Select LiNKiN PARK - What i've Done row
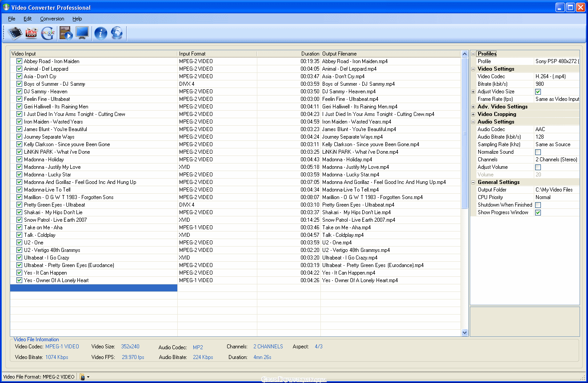588x383 pixels. click(x=236, y=152)
